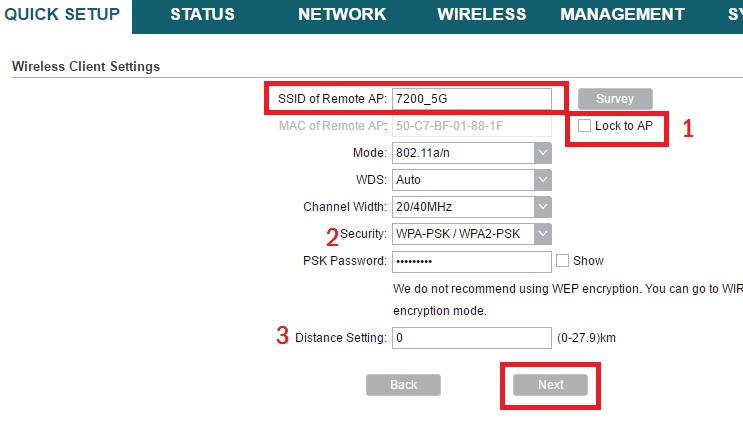Open the QUICK SETUP tab
The height and width of the screenshot is (444, 743).
coord(62,15)
